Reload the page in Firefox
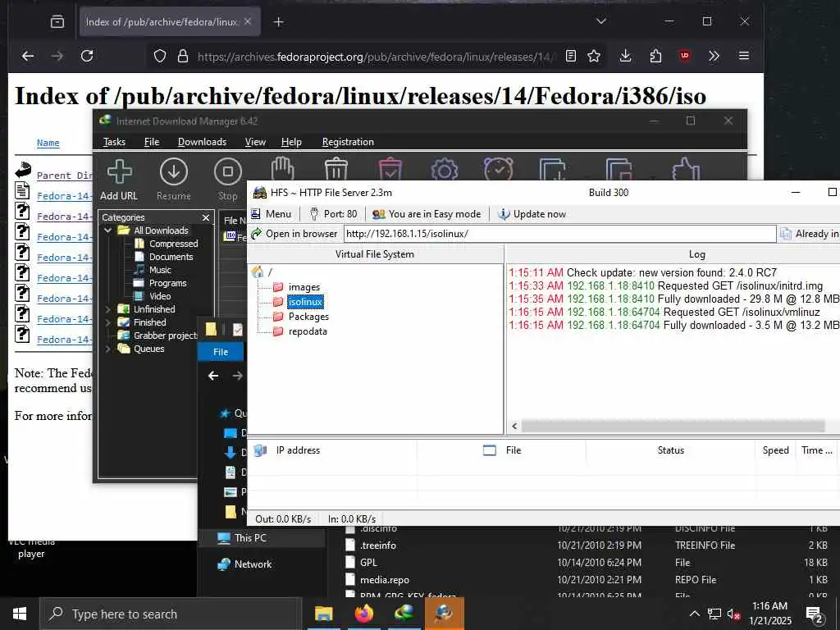 coord(87,56)
